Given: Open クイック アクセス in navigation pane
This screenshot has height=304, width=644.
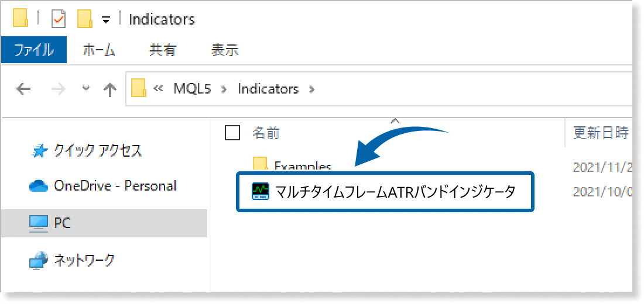Looking at the screenshot, I should (98, 151).
